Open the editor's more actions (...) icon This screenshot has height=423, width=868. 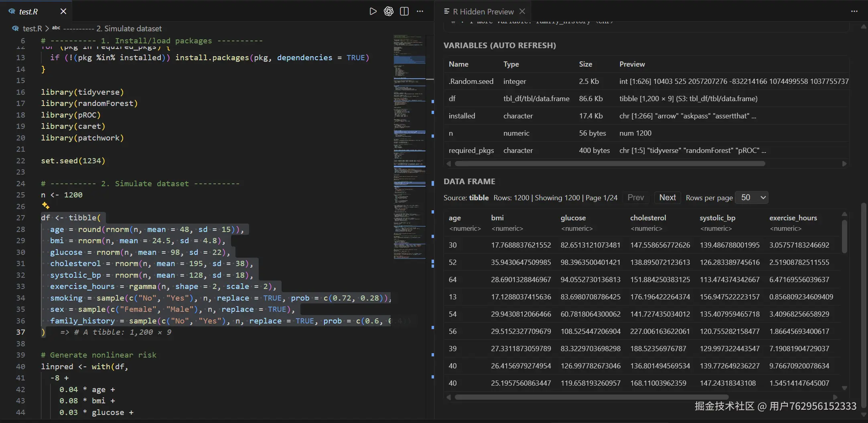click(420, 11)
